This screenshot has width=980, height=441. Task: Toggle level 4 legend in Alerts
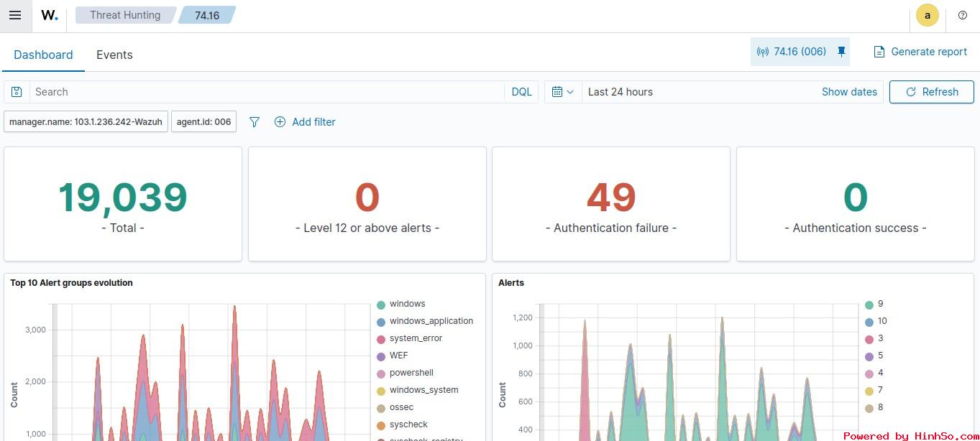(x=874, y=373)
